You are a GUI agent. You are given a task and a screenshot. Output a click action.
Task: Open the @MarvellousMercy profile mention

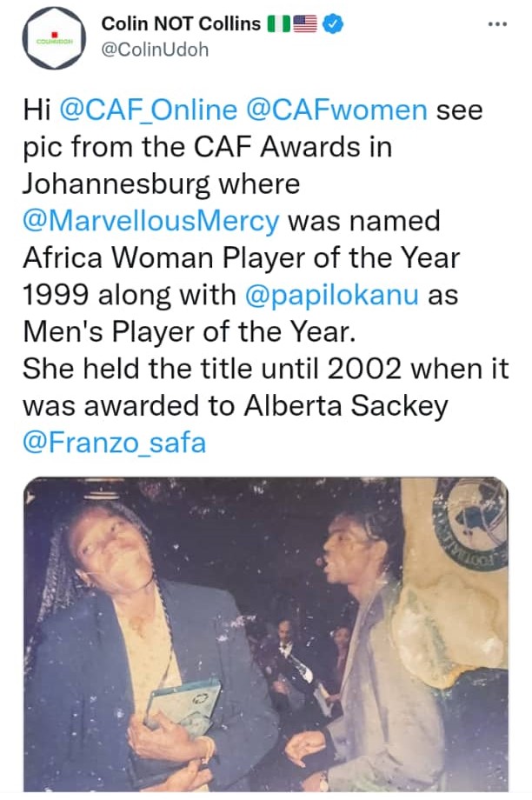point(151,221)
